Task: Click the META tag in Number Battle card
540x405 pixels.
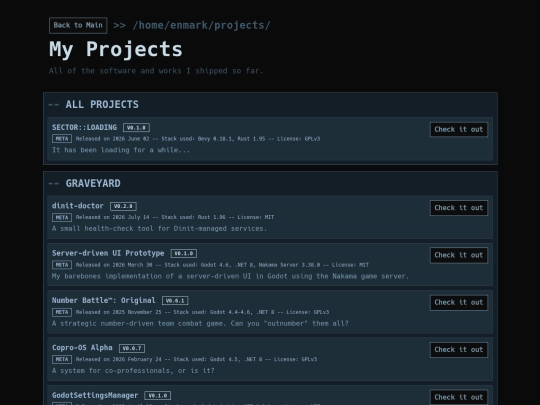Action: pyautogui.click(x=62, y=312)
